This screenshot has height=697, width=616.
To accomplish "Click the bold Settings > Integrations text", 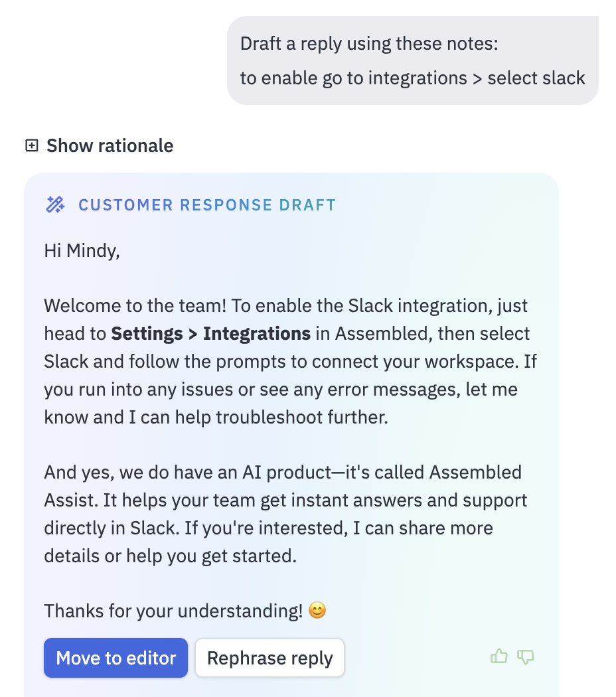I will tap(210, 333).
